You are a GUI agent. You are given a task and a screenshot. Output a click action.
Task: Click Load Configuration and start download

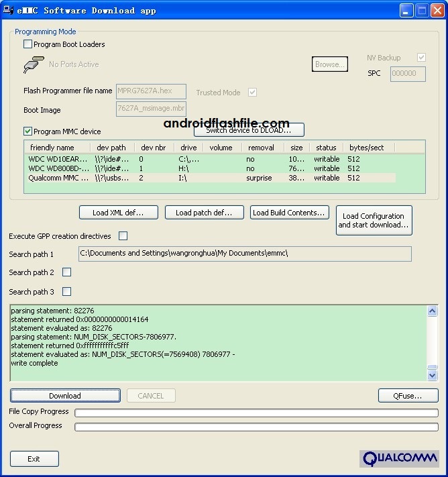pos(374,220)
